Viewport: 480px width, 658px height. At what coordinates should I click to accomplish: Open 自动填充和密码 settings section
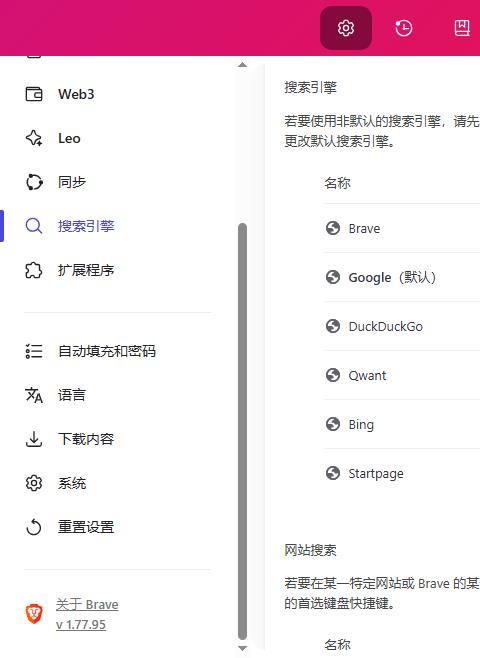click(x=109, y=351)
